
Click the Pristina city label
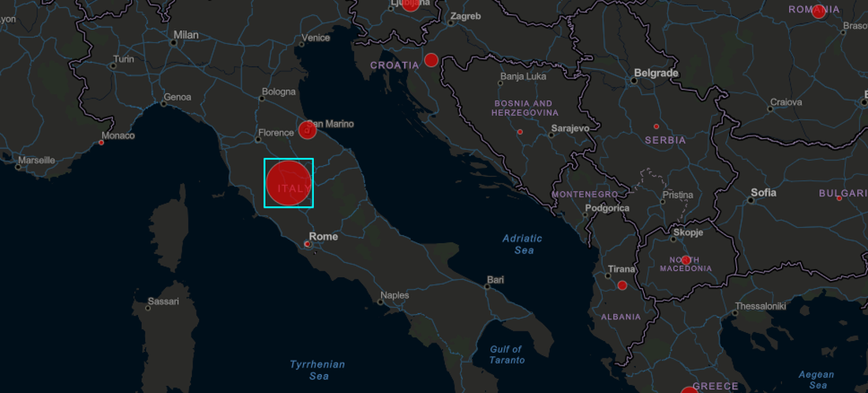[678, 195]
